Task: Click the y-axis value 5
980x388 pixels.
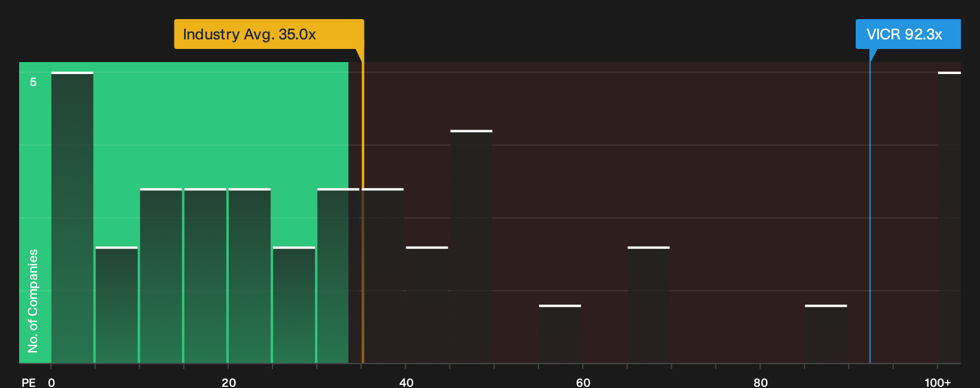Action: pyautogui.click(x=33, y=82)
